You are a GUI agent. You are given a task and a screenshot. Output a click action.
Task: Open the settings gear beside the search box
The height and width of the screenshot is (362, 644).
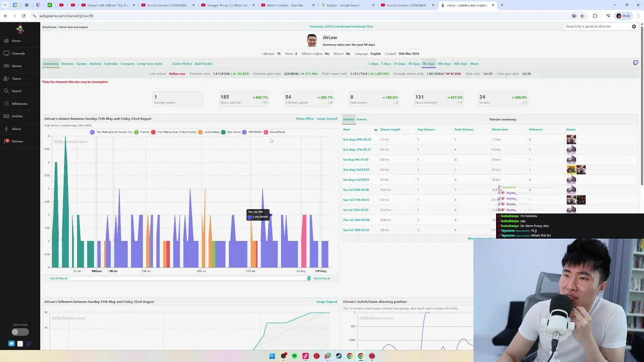click(x=634, y=26)
